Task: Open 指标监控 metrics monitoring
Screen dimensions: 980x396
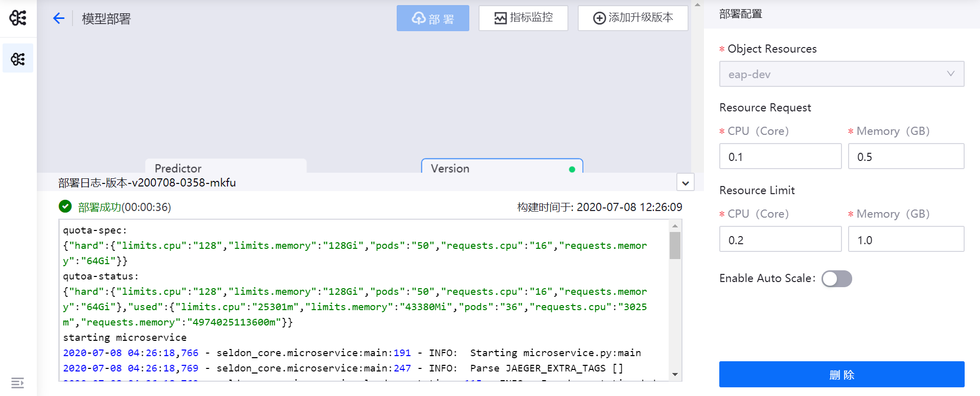Action: [523, 18]
